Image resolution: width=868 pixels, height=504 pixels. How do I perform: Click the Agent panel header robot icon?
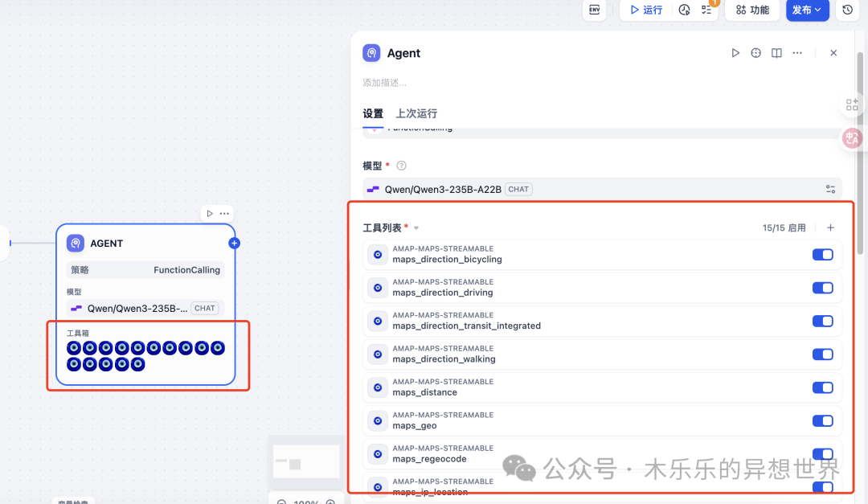(x=371, y=53)
